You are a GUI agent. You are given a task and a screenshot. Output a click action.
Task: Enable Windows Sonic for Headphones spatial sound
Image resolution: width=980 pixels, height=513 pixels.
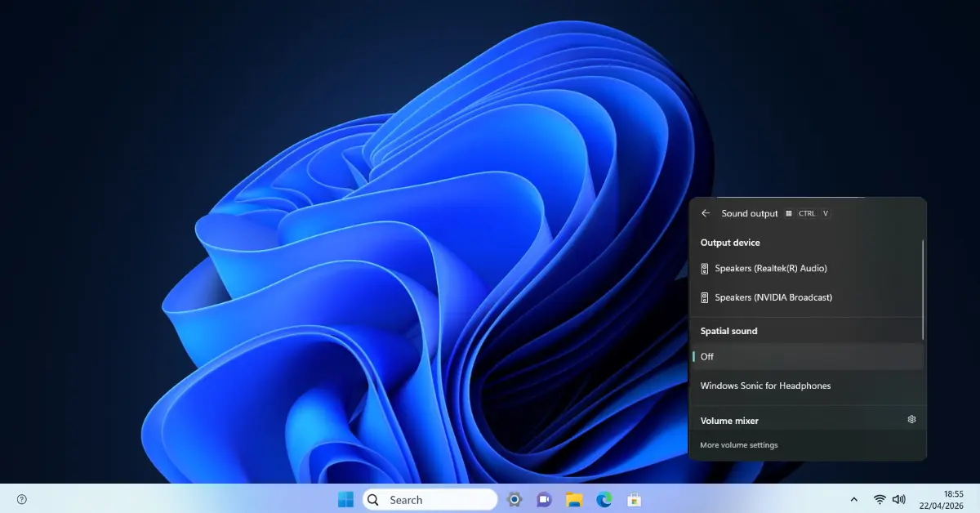tap(765, 386)
